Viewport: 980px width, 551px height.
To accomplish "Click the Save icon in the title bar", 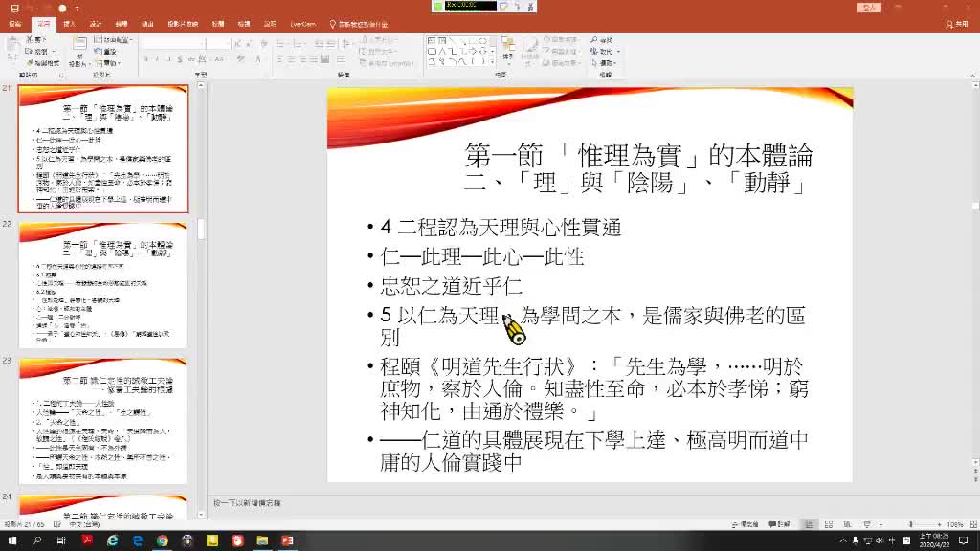I will 13,8.
